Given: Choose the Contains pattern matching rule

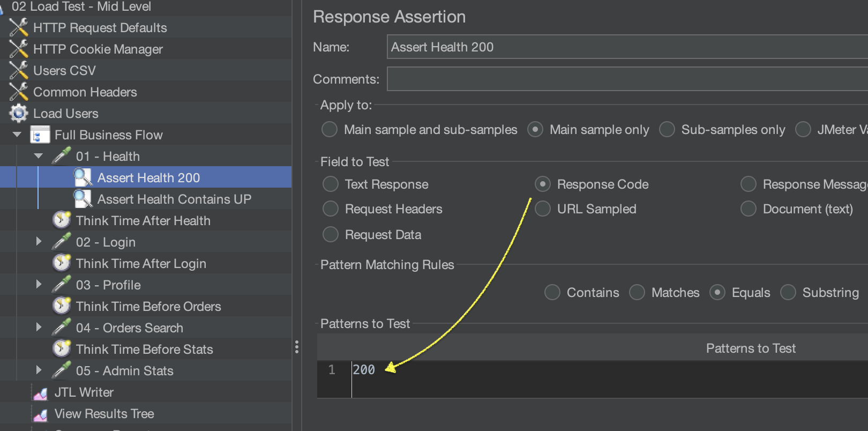Looking at the screenshot, I should tap(552, 293).
